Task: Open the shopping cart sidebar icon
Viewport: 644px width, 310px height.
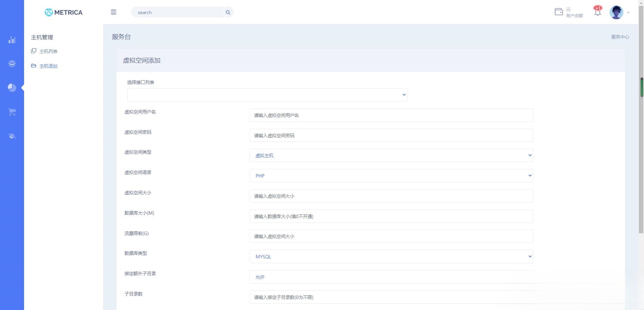Action: click(x=12, y=111)
